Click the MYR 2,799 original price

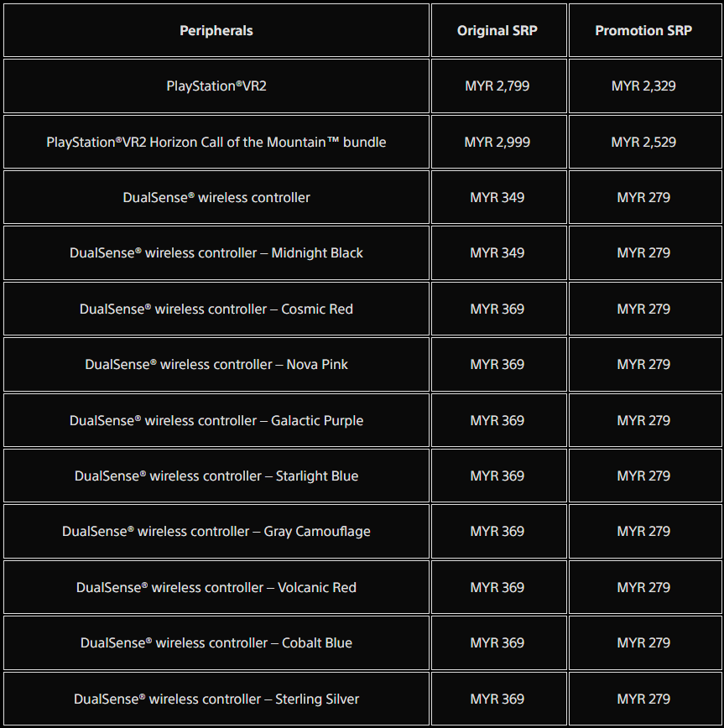coord(497,86)
